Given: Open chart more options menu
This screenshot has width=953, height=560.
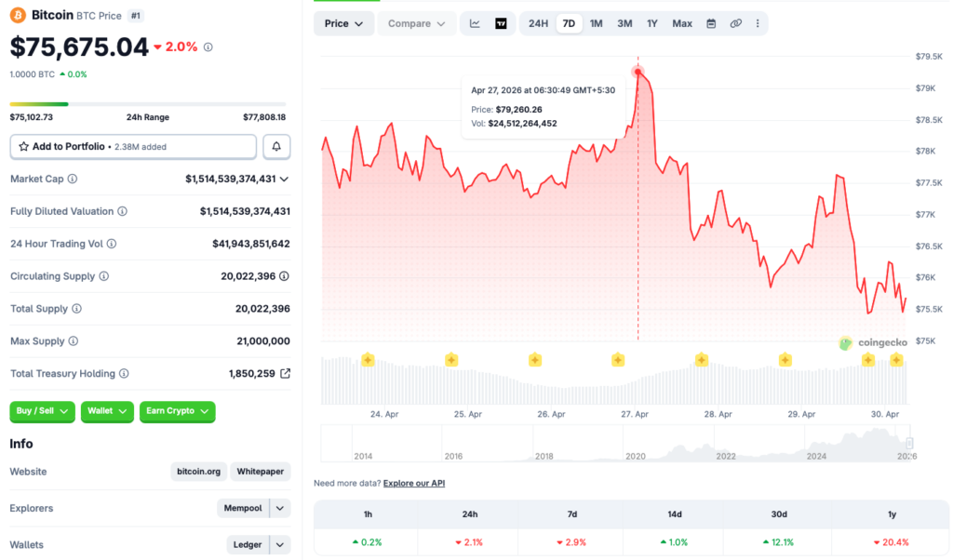Looking at the screenshot, I should [758, 23].
